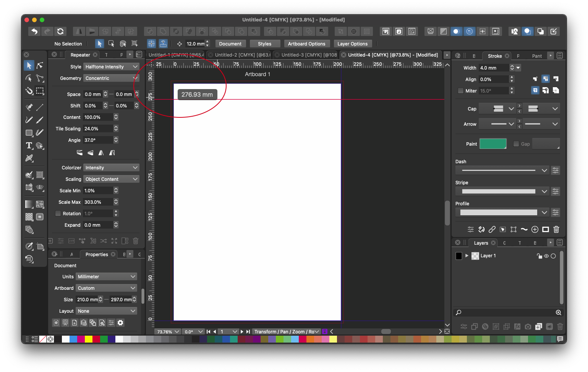Toggle visibility eye of Layer 1
The width and height of the screenshot is (588, 372).
(x=546, y=256)
